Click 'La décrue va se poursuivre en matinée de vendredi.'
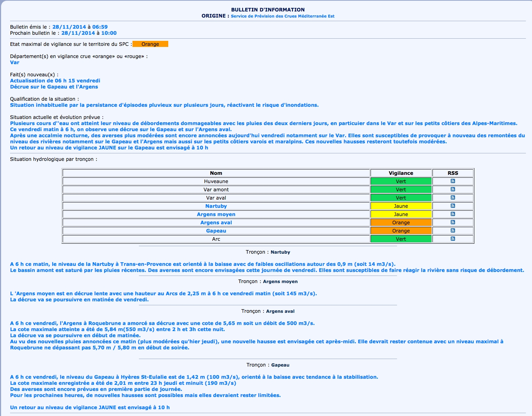 click(x=79, y=300)
